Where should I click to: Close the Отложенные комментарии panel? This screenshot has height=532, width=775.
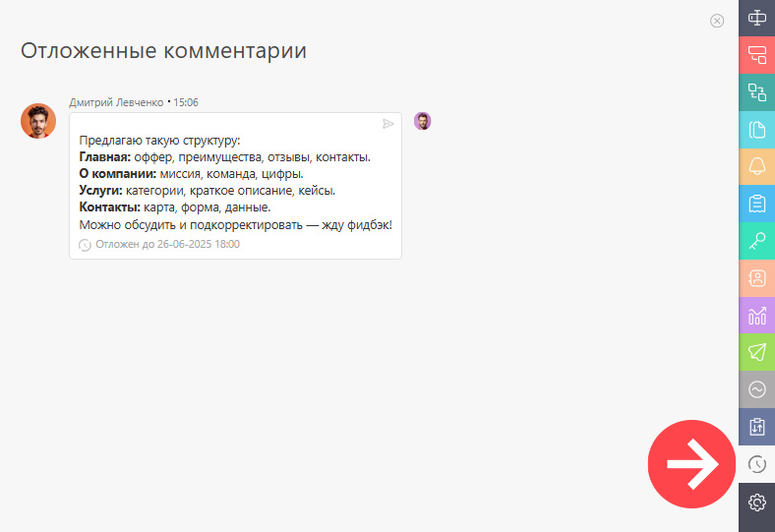click(x=717, y=21)
